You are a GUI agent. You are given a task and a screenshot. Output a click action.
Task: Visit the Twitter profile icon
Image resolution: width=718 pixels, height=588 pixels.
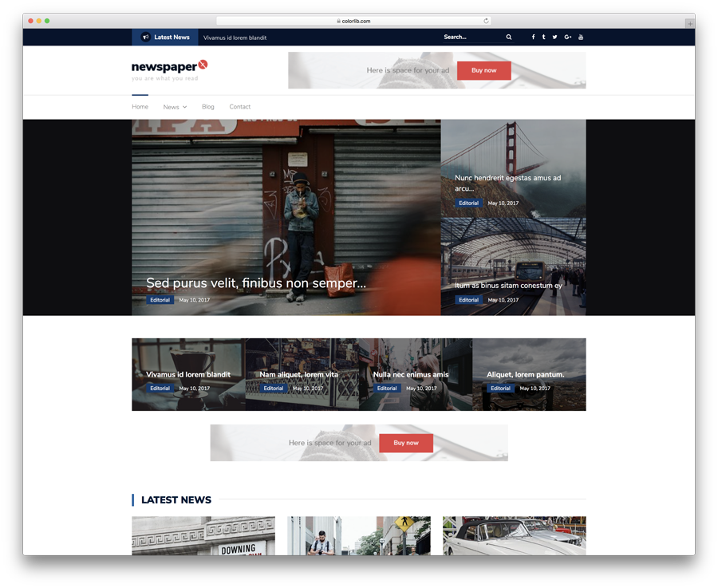click(555, 37)
